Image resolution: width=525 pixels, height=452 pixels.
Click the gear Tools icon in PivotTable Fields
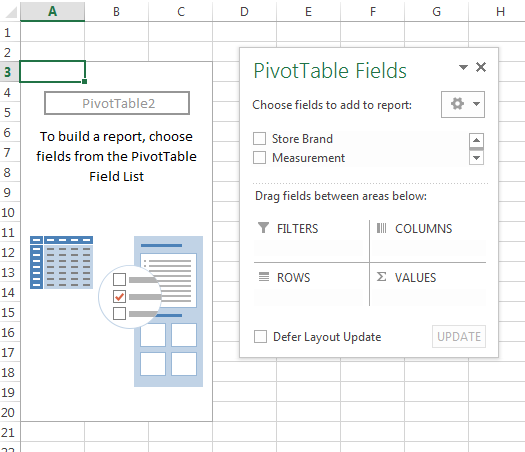pos(457,104)
